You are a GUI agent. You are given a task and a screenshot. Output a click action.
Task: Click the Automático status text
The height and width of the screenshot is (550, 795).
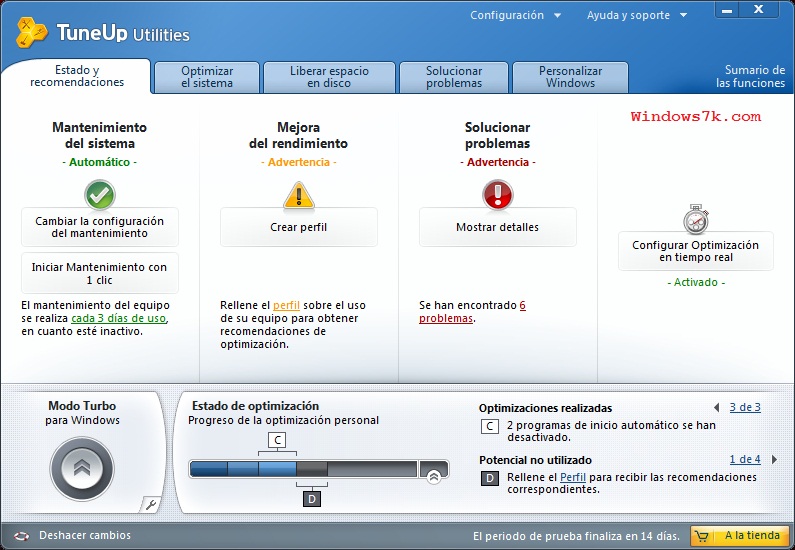pos(99,162)
